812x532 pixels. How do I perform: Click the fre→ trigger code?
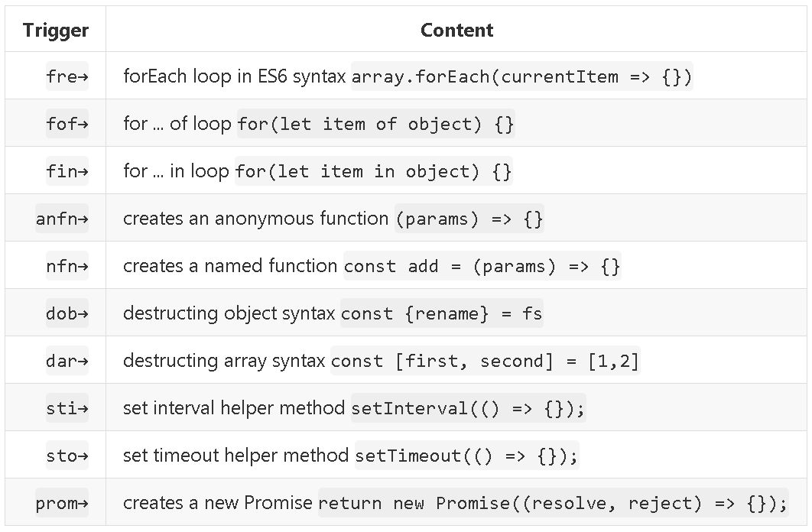(67, 76)
